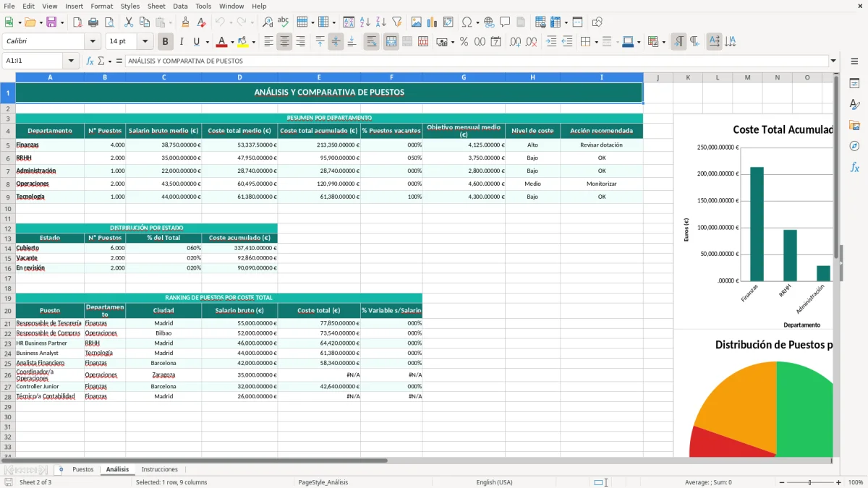Image resolution: width=868 pixels, height=488 pixels.
Task: Open the sidebar Gallery
Action: 854,125
